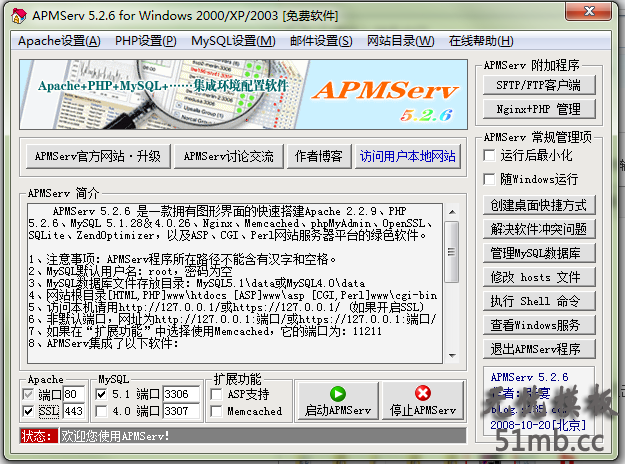Open the 邮件设置(S) menu
The width and height of the screenshot is (625, 464).
321,41
